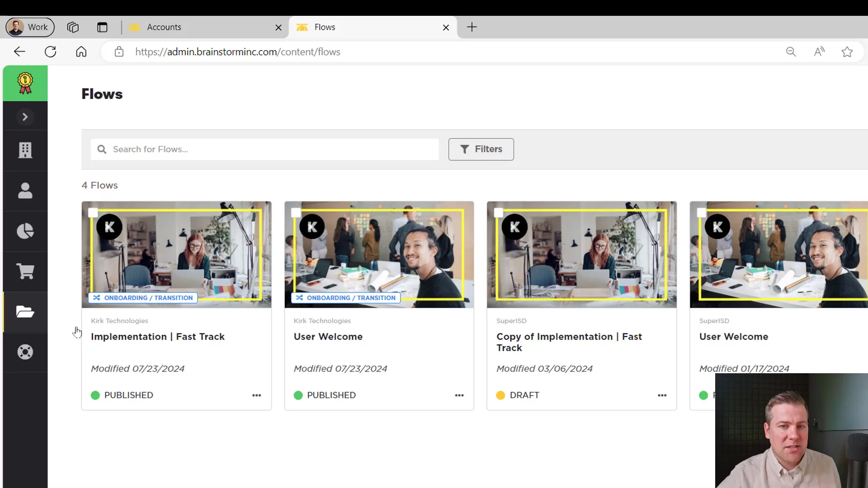
Task: Open options menu on Implementation | Fast Track card
Action: (x=257, y=395)
